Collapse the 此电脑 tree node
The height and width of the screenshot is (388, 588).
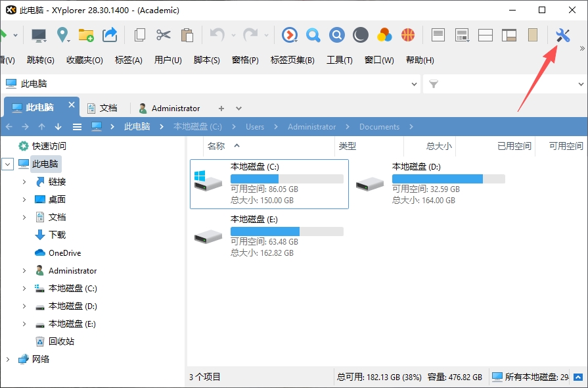(7, 164)
